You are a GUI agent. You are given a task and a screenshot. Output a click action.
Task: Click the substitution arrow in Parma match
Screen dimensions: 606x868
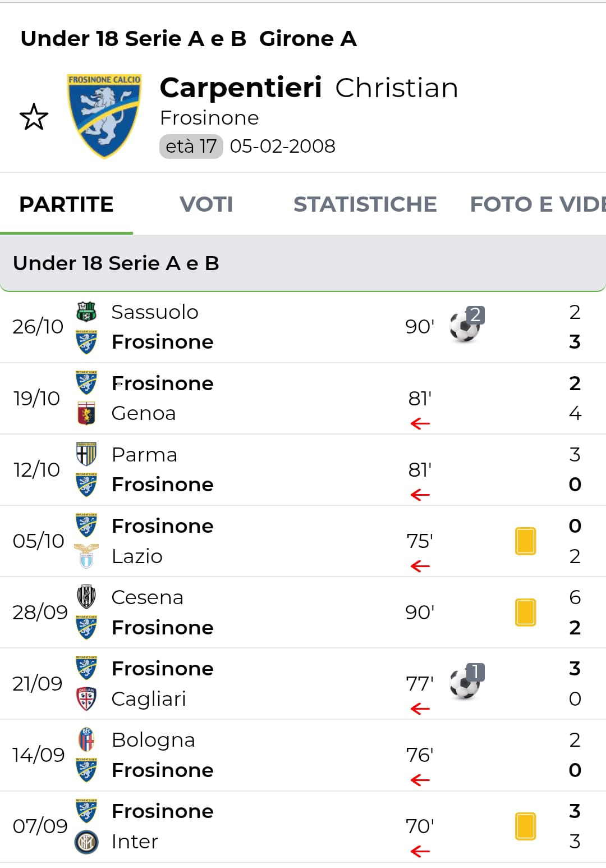tap(420, 495)
